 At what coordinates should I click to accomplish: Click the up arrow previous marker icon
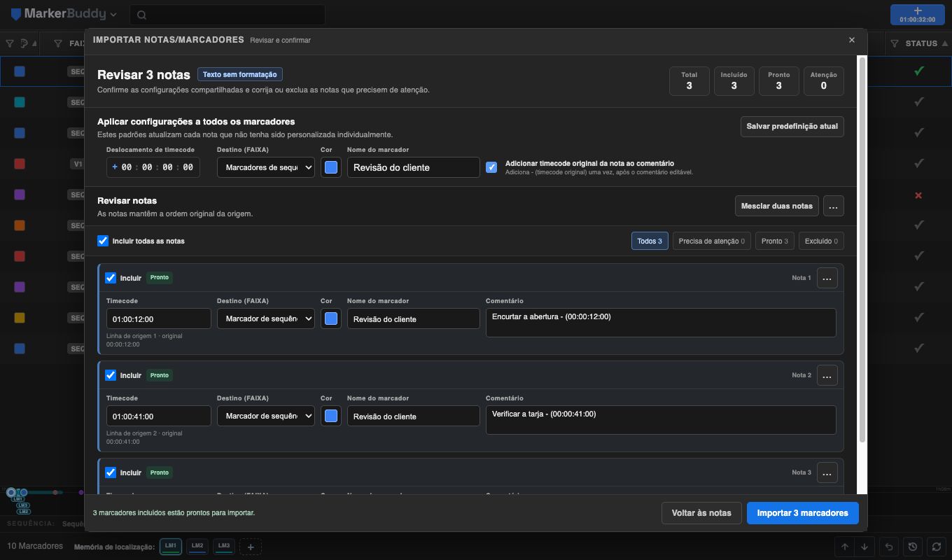(845, 547)
